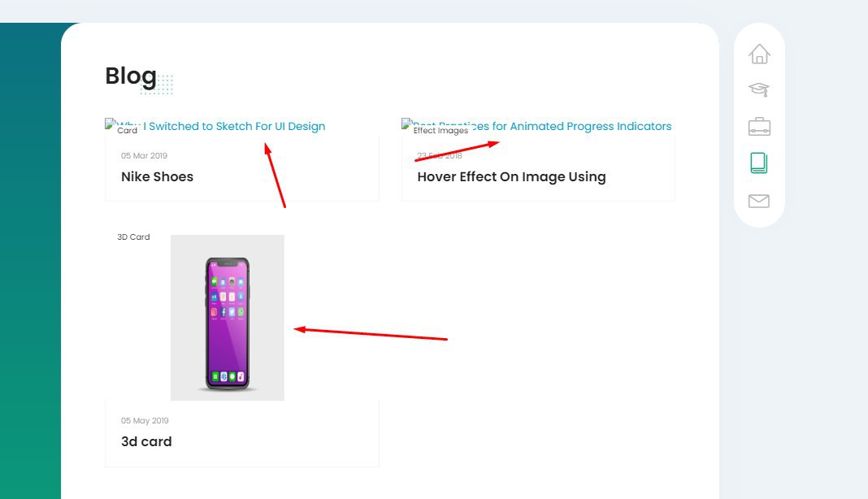This screenshot has width=868, height=499.
Task: Open 'I Switched to Sketch For UI Design' link
Action: click(234, 126)
